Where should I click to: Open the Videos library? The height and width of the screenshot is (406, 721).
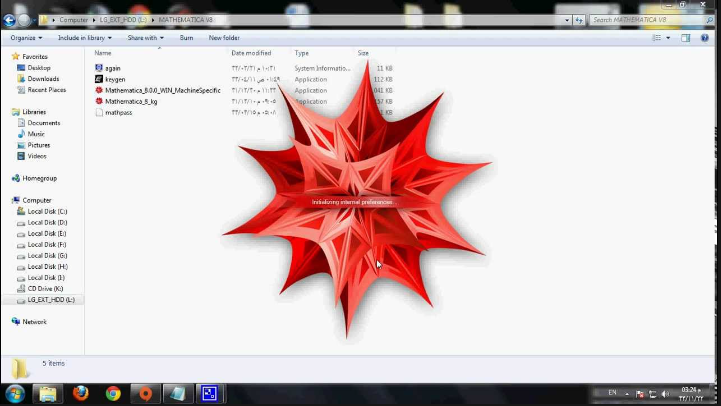pos(37,156)
